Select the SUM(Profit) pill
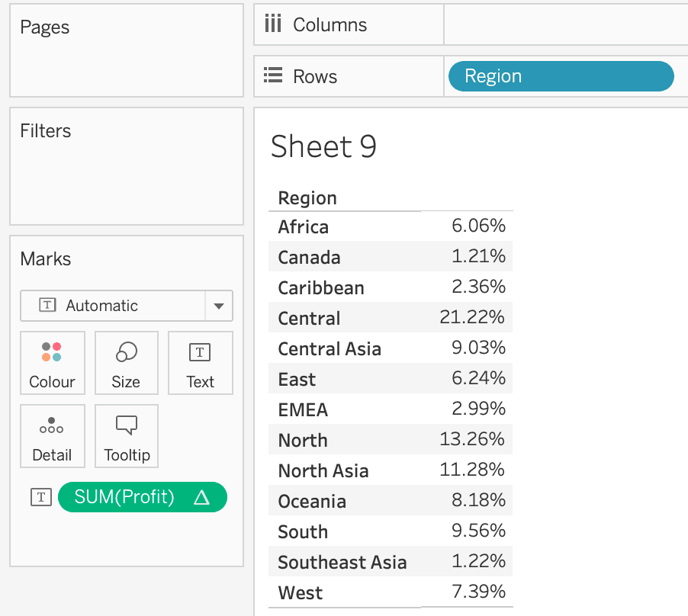The width and height of the screenshot is (688, 616). pos(142,497)
